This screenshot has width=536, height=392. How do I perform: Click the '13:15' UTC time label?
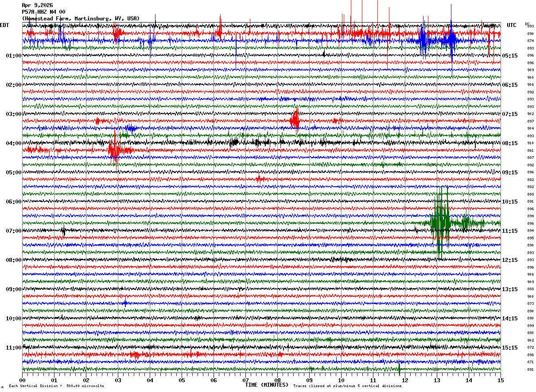click(x=510, y=289)
